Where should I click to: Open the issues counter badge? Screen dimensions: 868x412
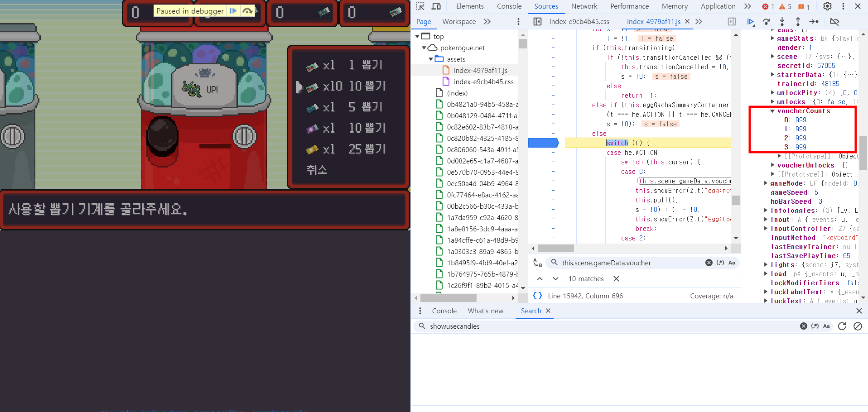pos(804,6)
